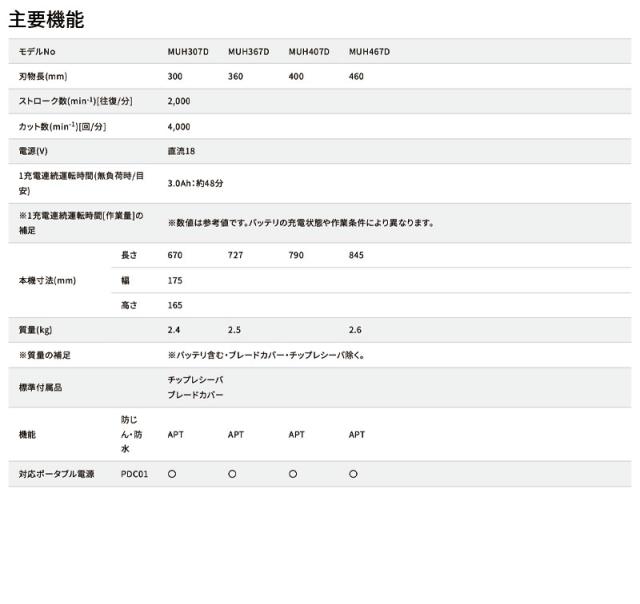Click PDC01 circle mark for MUH307D
The height and width of the screenshot is (604, 640).
pos(172,474)
